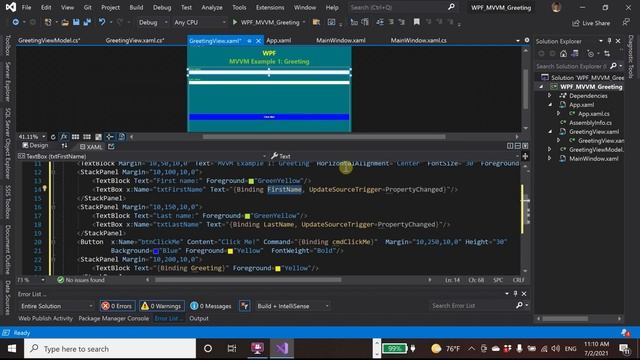Collapse the WPF_MVVM_Greeting project node
This screenshot has width=640, height=360.
pos(541,87)
